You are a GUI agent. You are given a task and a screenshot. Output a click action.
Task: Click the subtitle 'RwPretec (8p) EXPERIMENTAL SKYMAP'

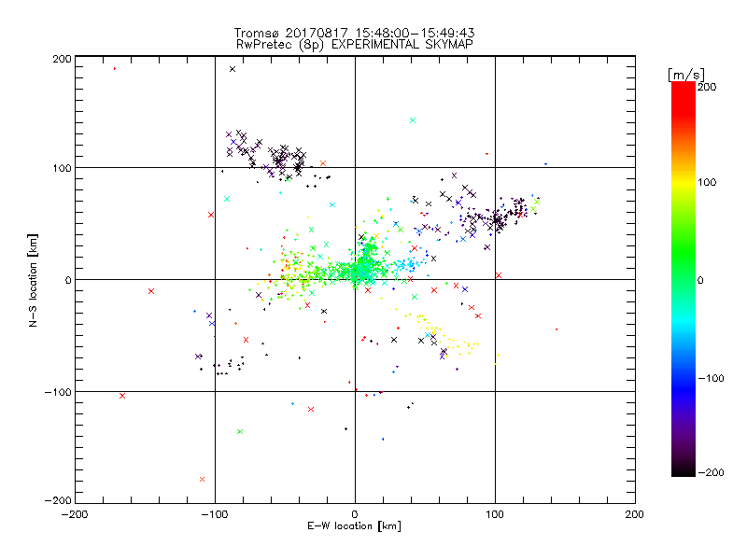pyautogui.click(x=355, y=44)
